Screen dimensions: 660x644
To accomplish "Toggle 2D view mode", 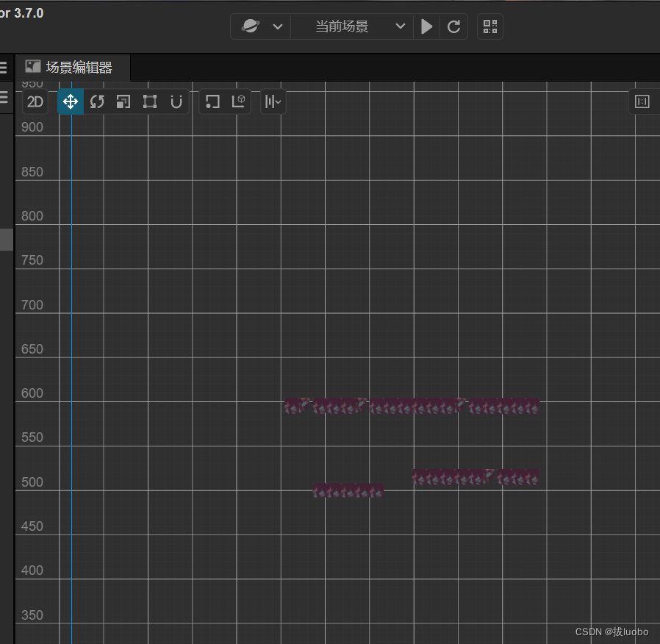I will tap(35, 101).
